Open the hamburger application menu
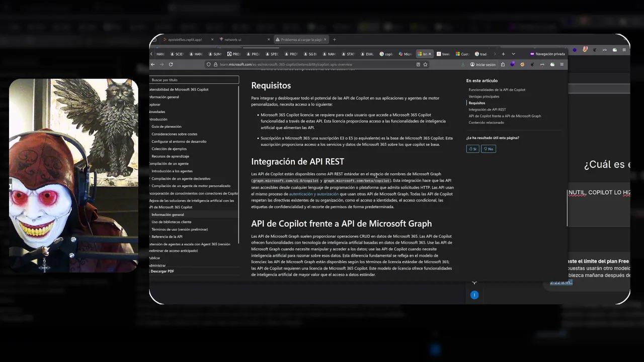The width and height of the screenshot is (644, 362). coord(561,64)
